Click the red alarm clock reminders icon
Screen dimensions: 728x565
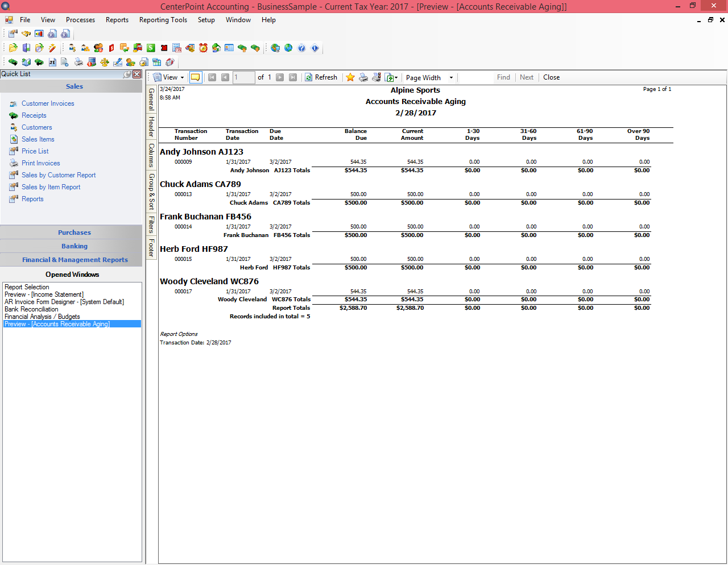click(x=202, y=48)
